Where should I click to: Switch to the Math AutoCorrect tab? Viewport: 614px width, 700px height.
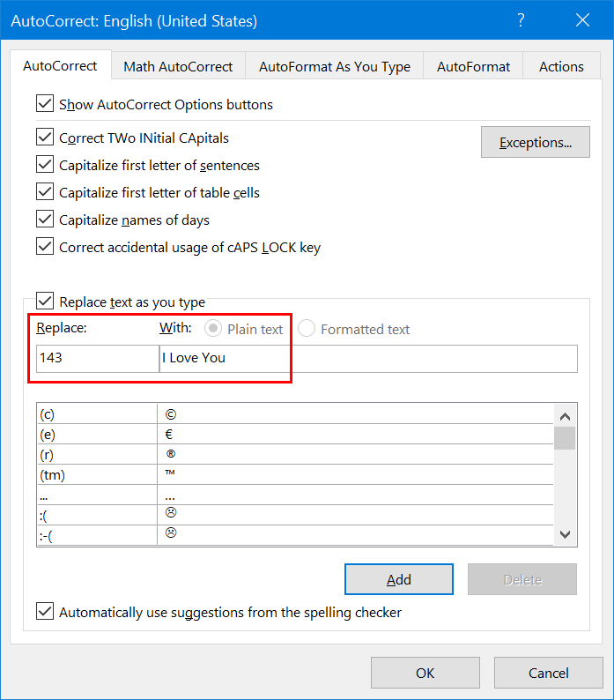[x=178, y=66]
